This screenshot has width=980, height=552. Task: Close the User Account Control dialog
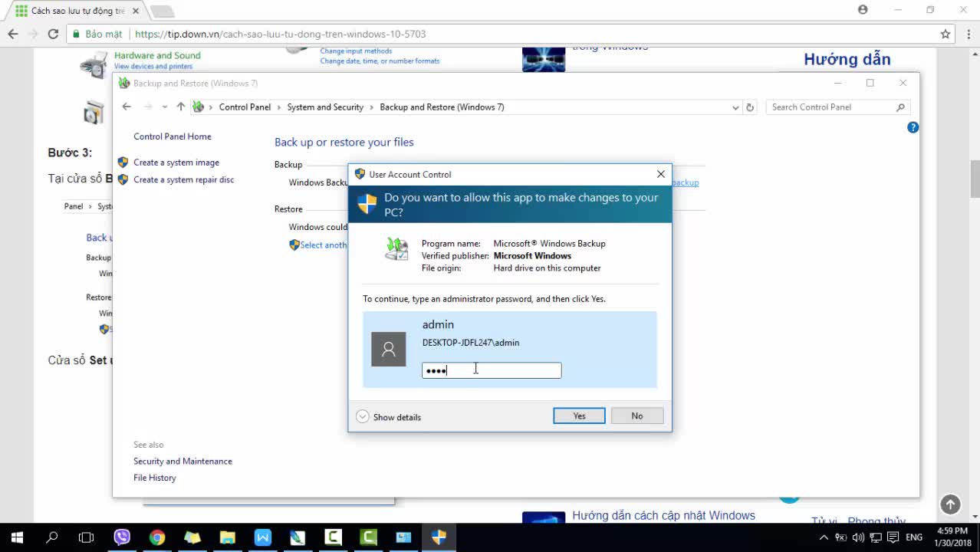tap(661, 174)
